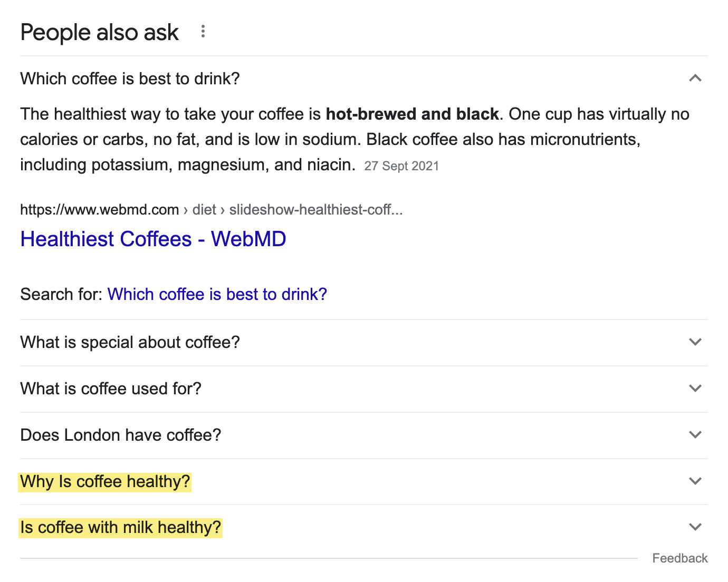
Task: Expand chevron for Is coffee with milk healthy
Action: 695,527
